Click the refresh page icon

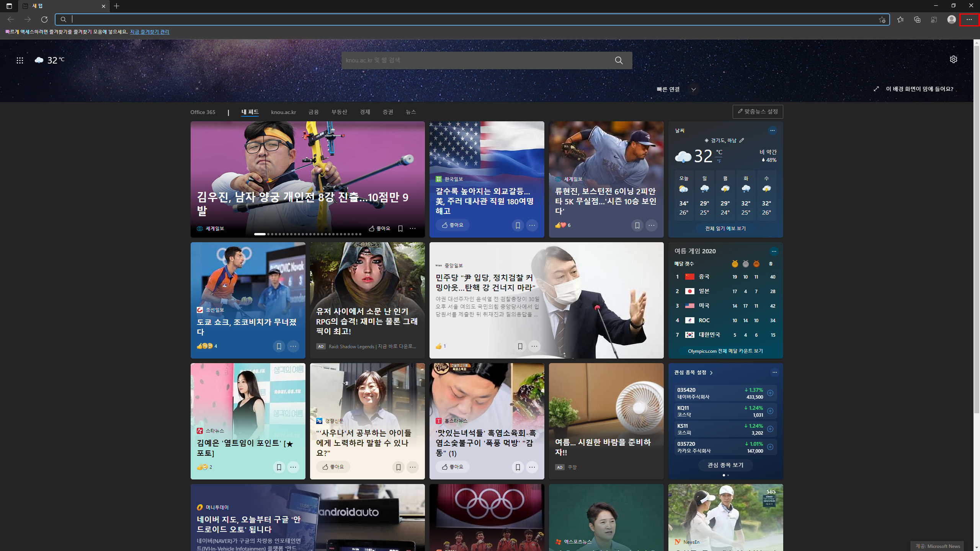[44, 20]
